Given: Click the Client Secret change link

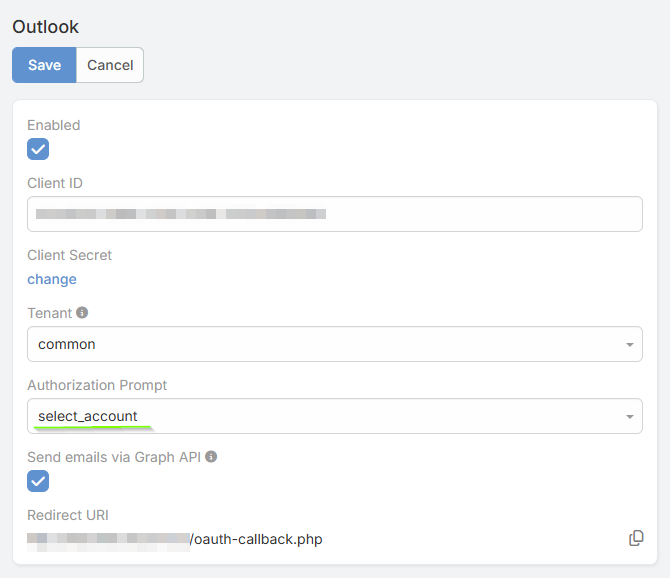Looking at the screenshot, I should click(52, 279).
